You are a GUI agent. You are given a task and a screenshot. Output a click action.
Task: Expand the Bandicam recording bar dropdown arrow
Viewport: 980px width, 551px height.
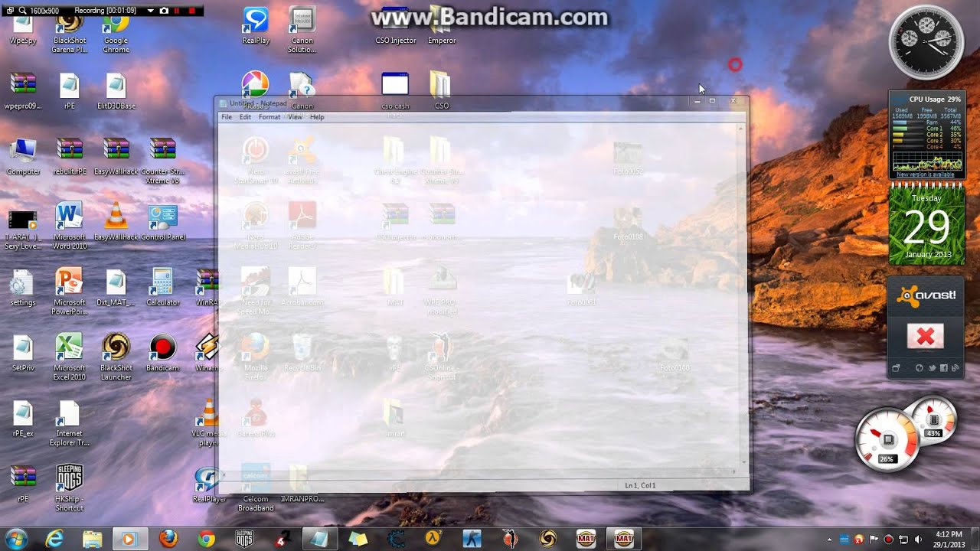149,11
